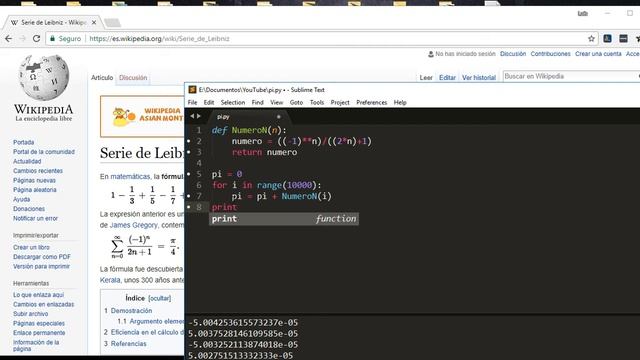640x360 pixels.
Task: Click the Ayuda sidebar link
Action: [22, 199]
